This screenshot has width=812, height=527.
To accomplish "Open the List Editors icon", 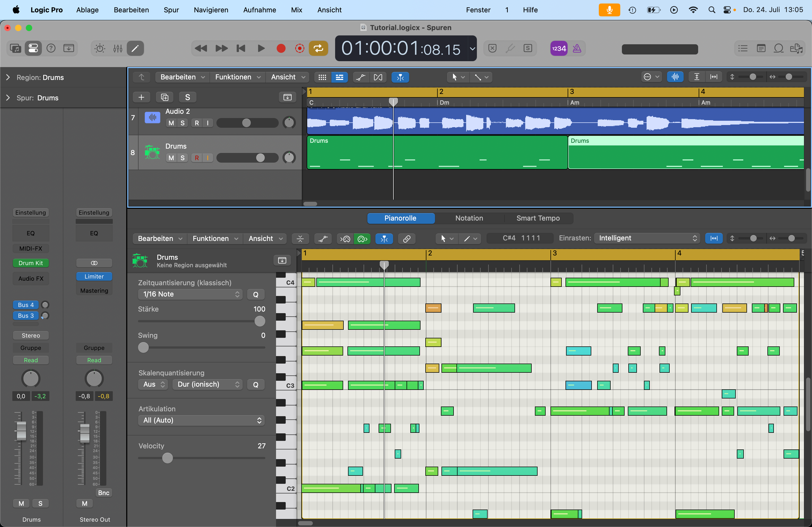I will coord(743,48).
